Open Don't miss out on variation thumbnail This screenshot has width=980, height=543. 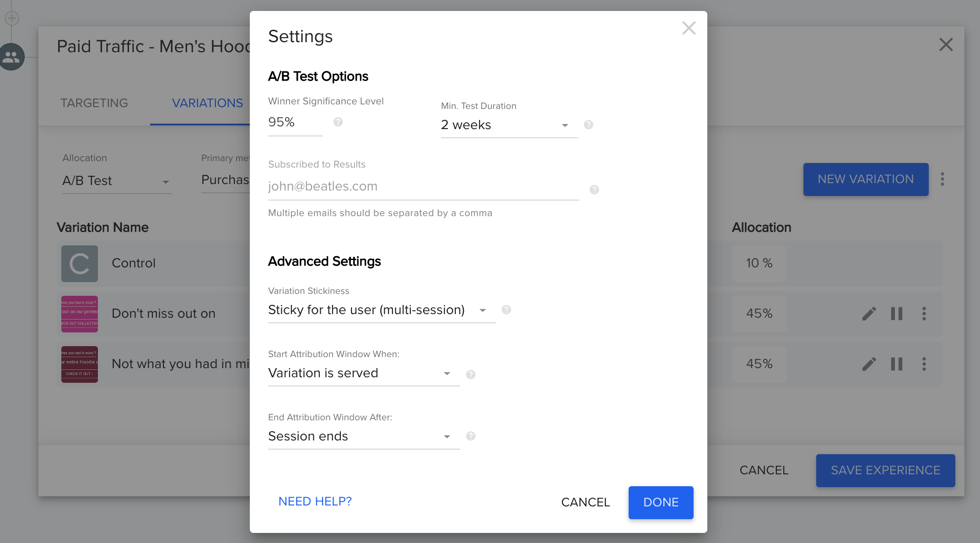point(80,314)
